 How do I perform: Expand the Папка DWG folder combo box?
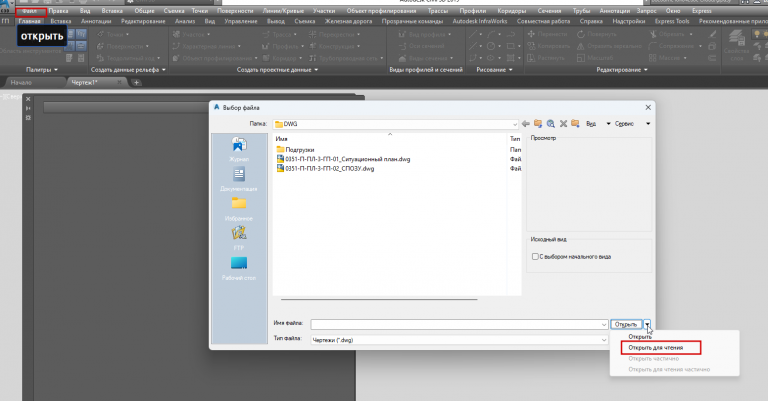[514, 124]
